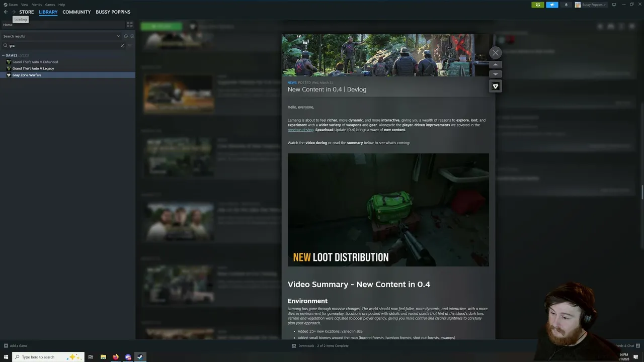Open the Windows notification center

coord(636,357)
